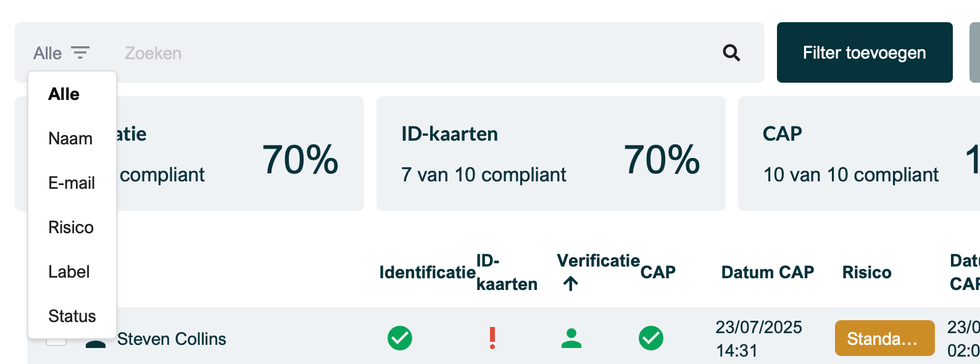Select Naam from the dropdown list
This screenshot has height=364, width=980.
point(72,139)
